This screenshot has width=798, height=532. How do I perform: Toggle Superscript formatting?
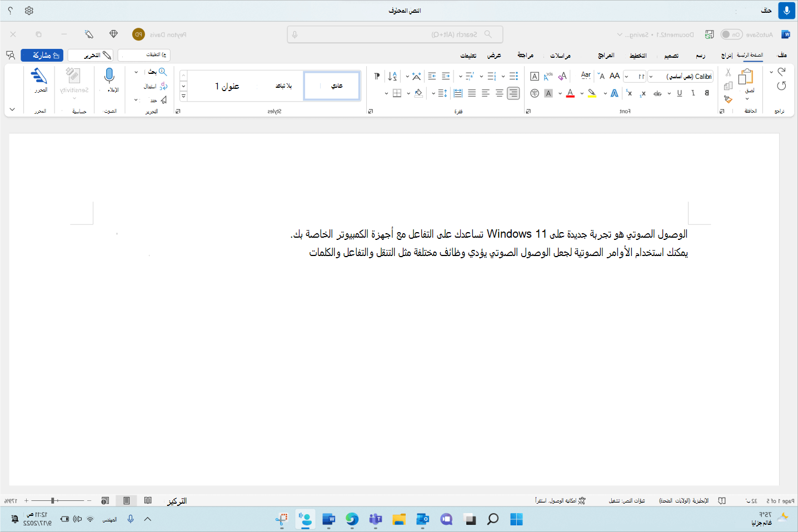click(x=629, y=93)
